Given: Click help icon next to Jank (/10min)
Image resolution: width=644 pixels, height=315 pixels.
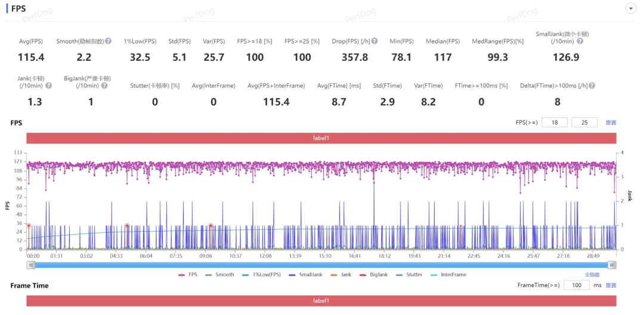Looking at the screenshot, I should coord(48,86).
